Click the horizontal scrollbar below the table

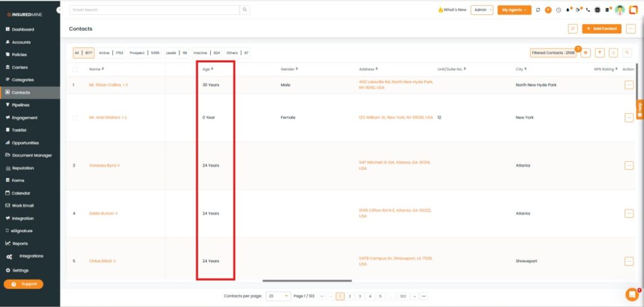tap(307, 281)
